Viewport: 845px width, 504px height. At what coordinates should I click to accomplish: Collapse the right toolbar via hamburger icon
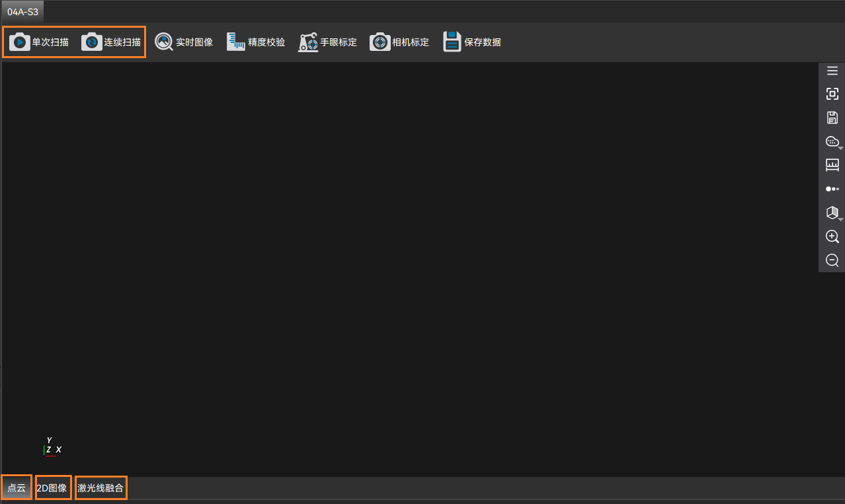tap(832, 71)
